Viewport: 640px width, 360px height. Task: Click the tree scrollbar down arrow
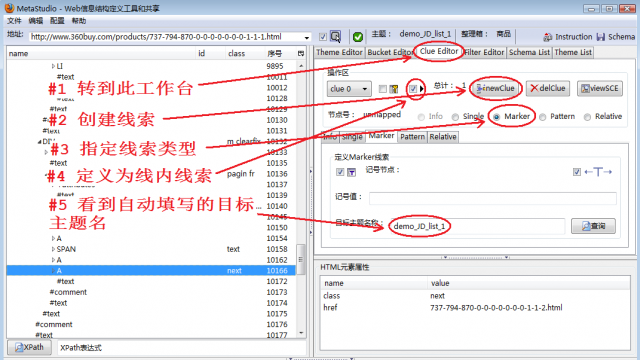[301, 333]
